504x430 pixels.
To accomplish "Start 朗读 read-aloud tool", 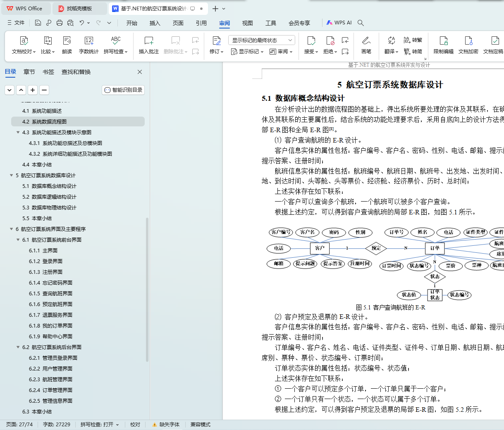I will click(x=67, y=40).
